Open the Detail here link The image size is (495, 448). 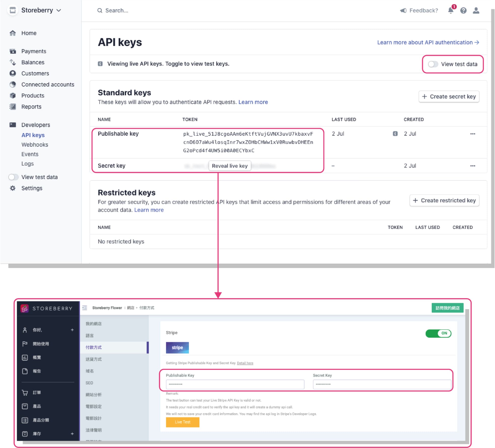click(x=245, y=363)
